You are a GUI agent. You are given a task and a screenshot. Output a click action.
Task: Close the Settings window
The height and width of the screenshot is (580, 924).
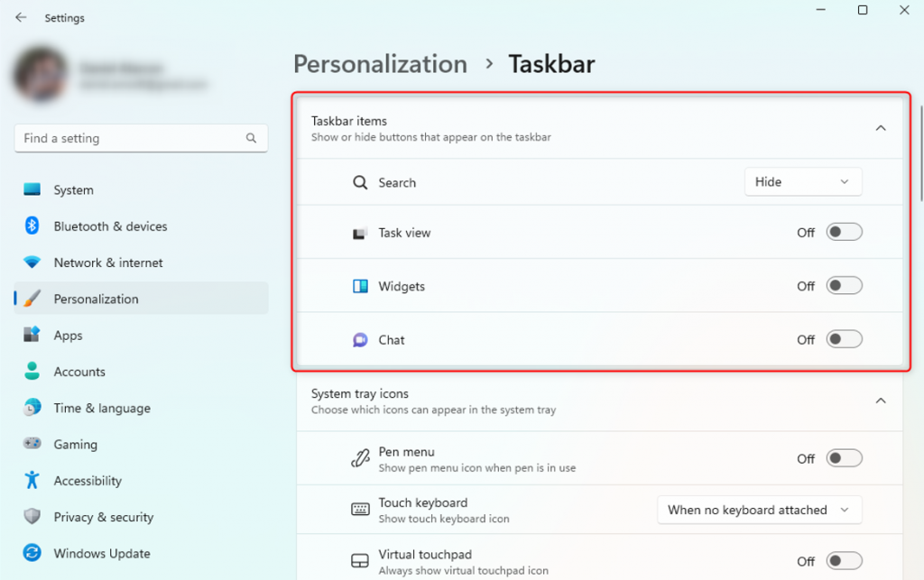pyautogui.click(x=904, y=10)
